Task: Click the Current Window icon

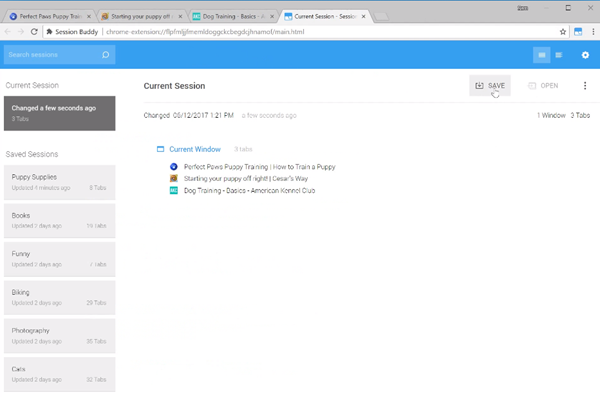Action: point(160,149)
